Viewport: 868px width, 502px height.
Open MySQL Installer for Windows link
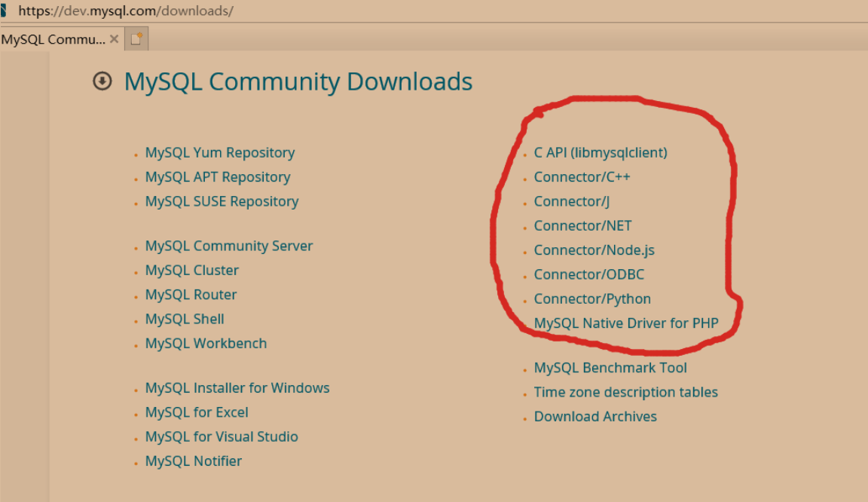237,387
